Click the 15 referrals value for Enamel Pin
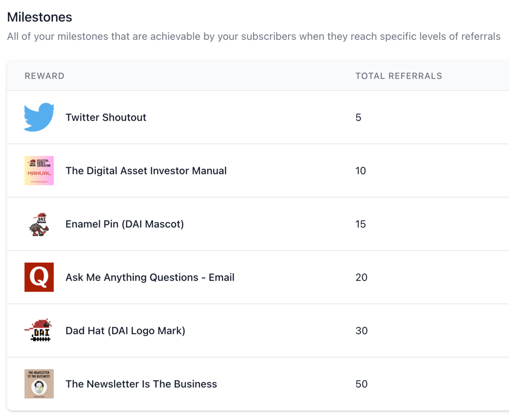 point(361,224)
